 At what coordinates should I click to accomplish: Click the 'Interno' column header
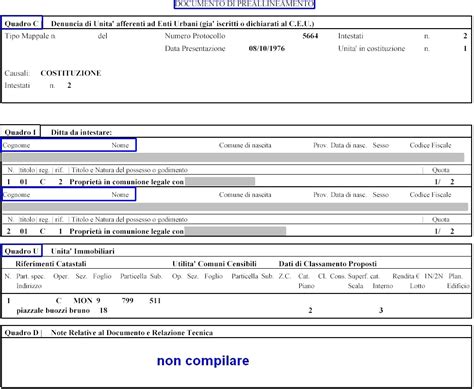383,286
